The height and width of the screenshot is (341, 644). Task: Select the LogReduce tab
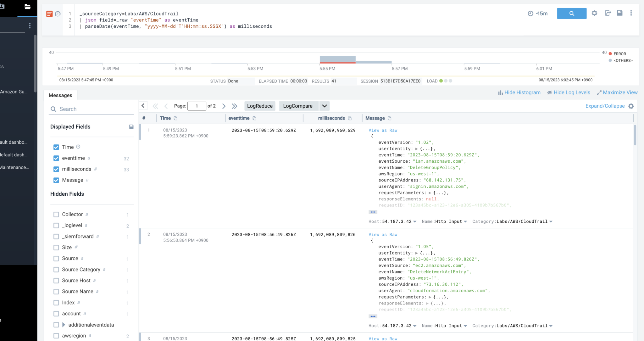coord(260,106)
